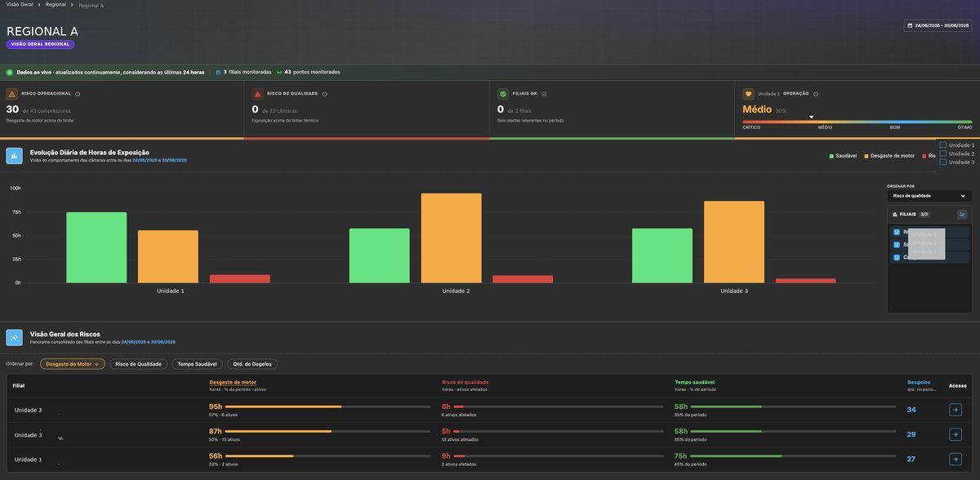Click the Médio operation rating text
980x480 pixels.
(757, 109)
